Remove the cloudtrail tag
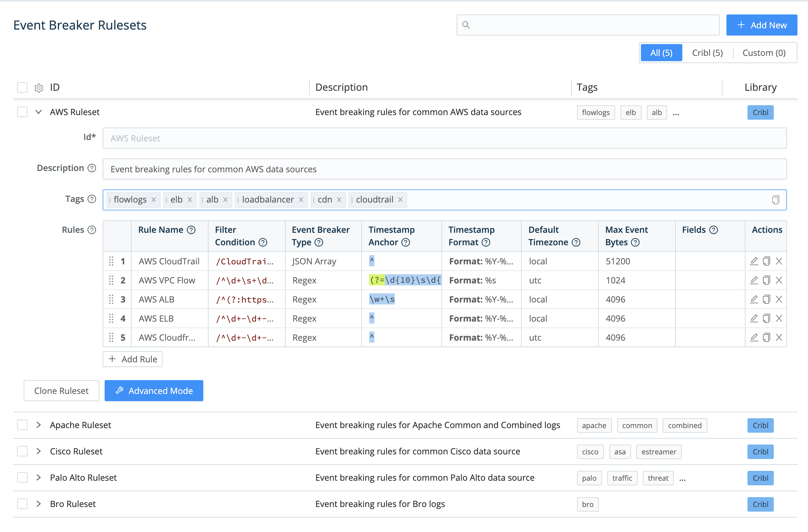The width and height of the screenshot is (808, 532). tap(401, 200)
